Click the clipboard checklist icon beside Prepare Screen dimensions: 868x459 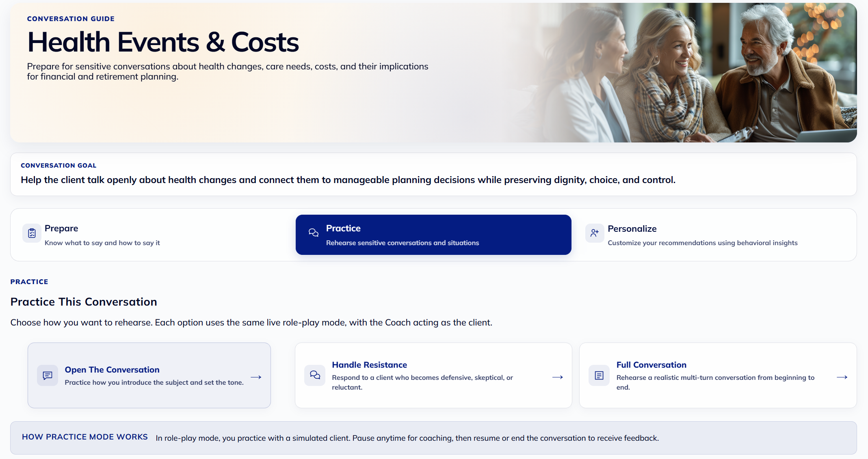(32, 233)
